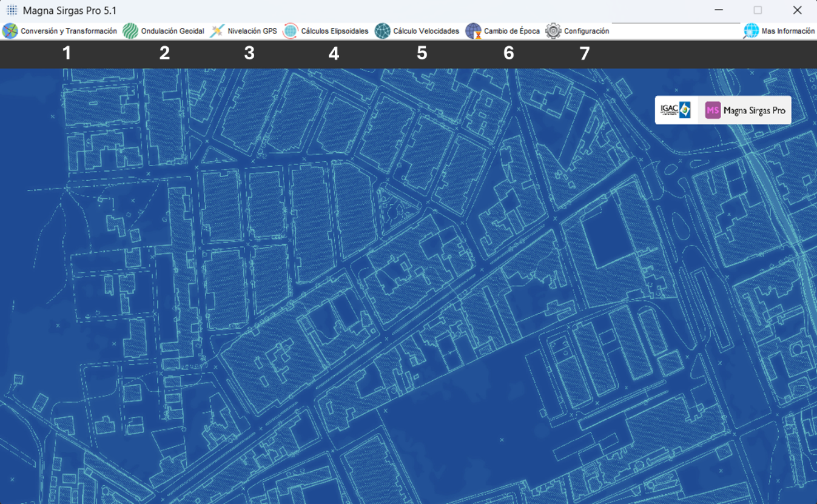Viewport: 817px width, 504px height.
Task: Open the Configuración text label
Action: 587,31
